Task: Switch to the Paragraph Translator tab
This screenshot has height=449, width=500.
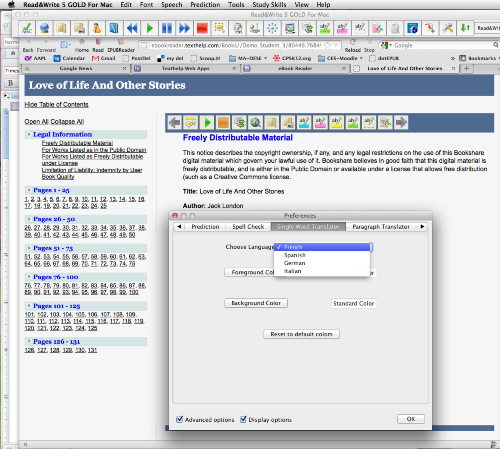Action: tap(381, 227)
